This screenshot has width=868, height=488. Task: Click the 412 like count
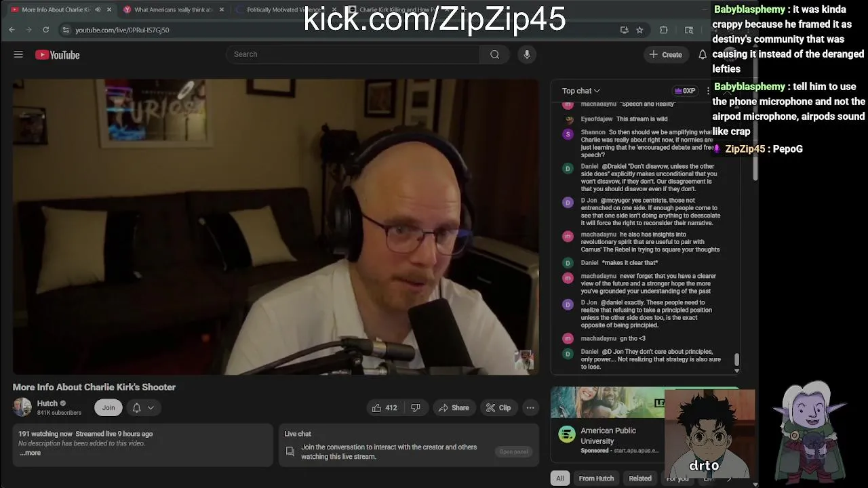click(x=391, y=408)
